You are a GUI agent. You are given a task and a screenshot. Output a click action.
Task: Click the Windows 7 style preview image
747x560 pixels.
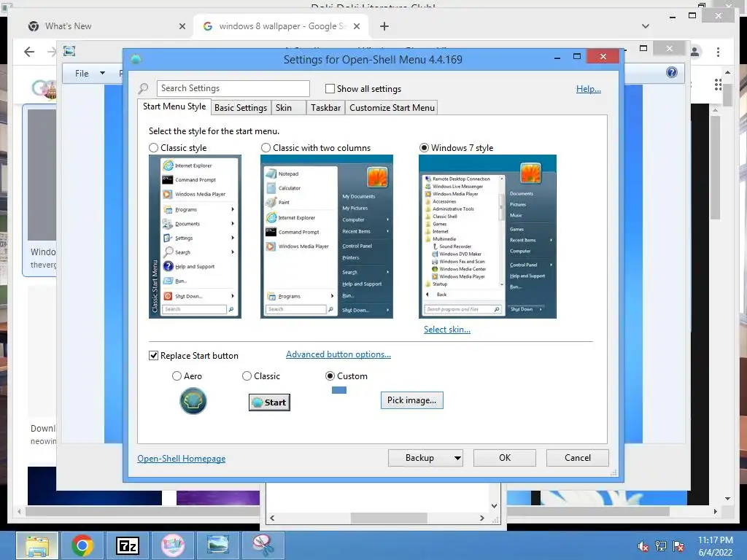click(487, 237)
